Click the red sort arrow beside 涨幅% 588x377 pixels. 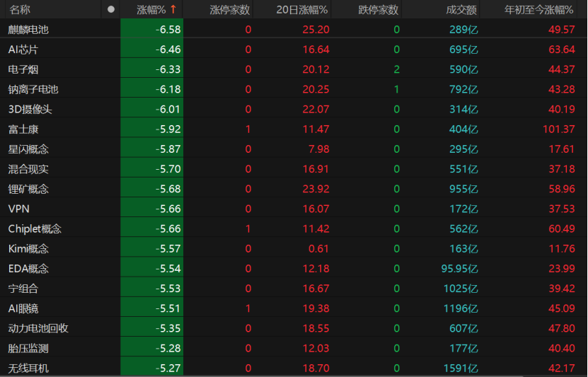173,10
